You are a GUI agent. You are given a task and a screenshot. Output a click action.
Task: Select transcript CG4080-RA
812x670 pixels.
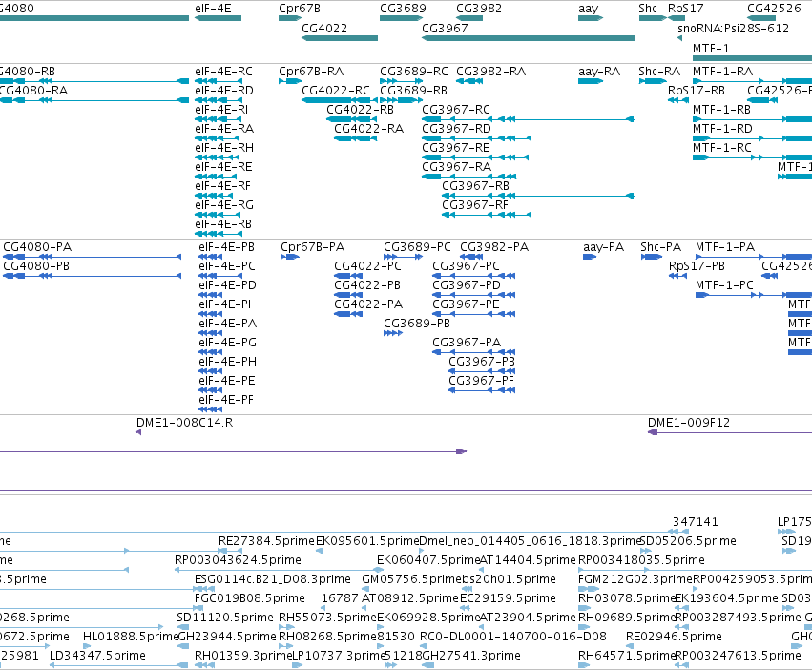[x=94, y=100]
